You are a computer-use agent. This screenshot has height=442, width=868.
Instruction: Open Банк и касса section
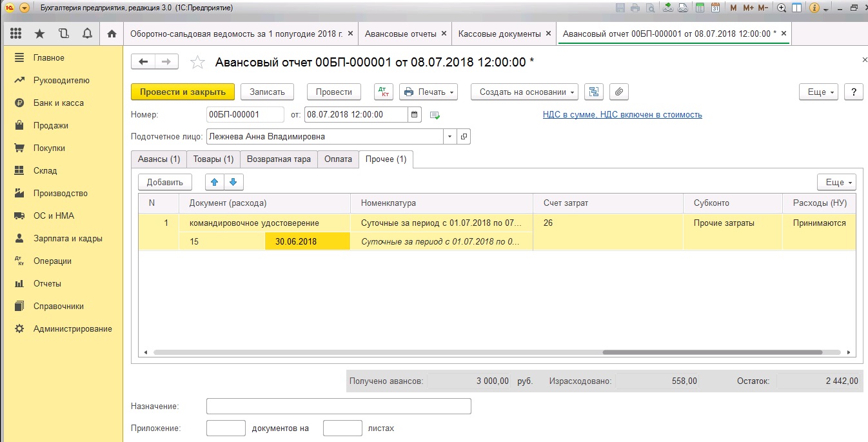click(58, 103)
